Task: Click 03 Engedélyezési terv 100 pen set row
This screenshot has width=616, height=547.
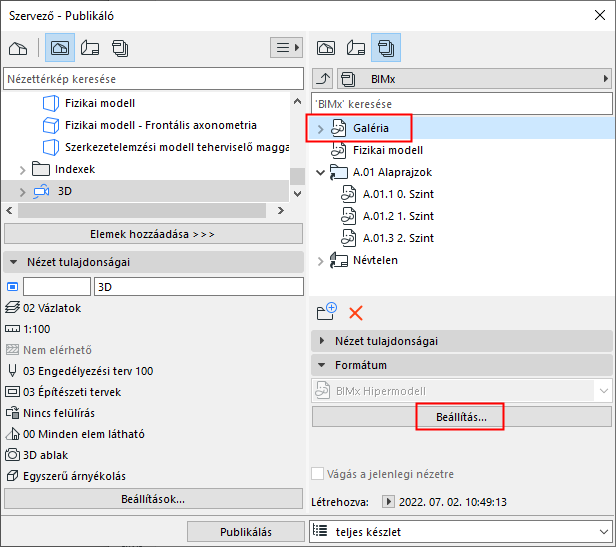Action: [x=79, y=371]
